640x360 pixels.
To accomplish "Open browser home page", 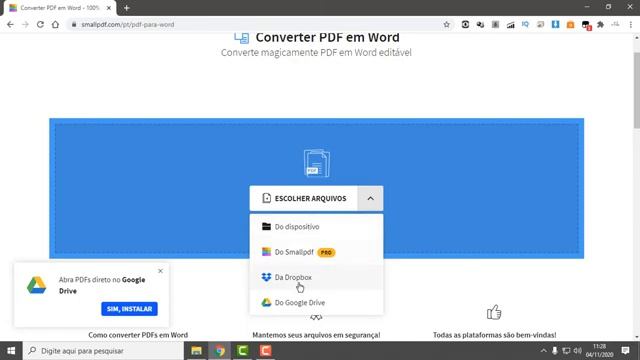I will point(55,24).
